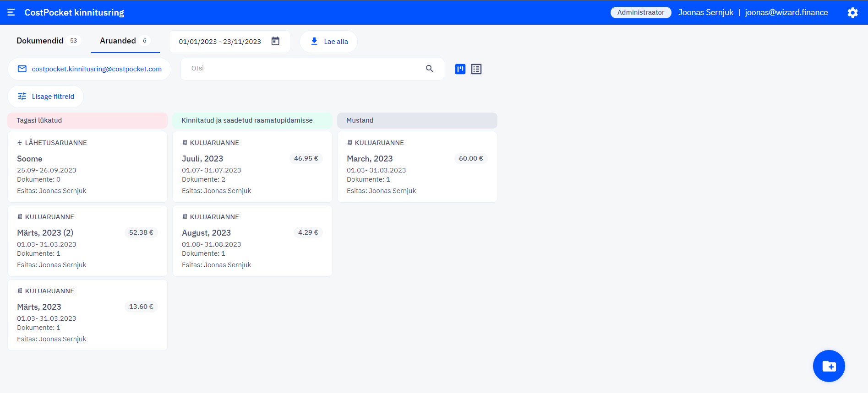868x393 pixels.
Task: Switch to list view
Action: (x=476, y=69)
